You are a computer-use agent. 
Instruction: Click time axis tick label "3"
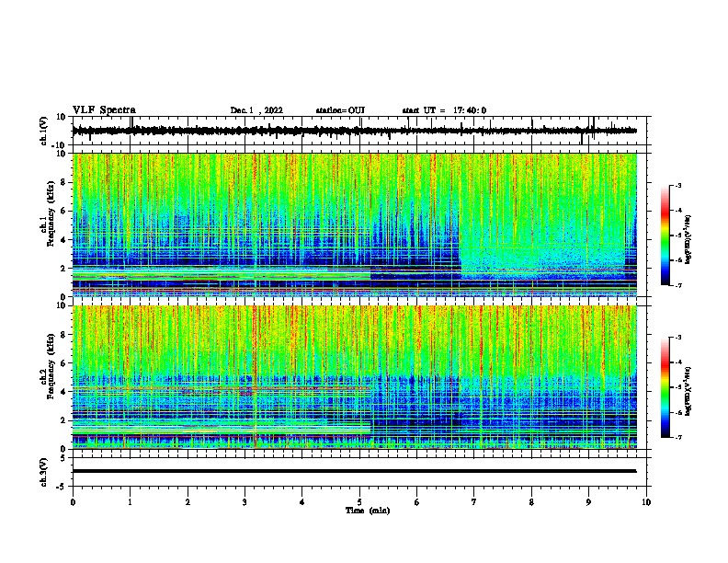coord(245,502)
